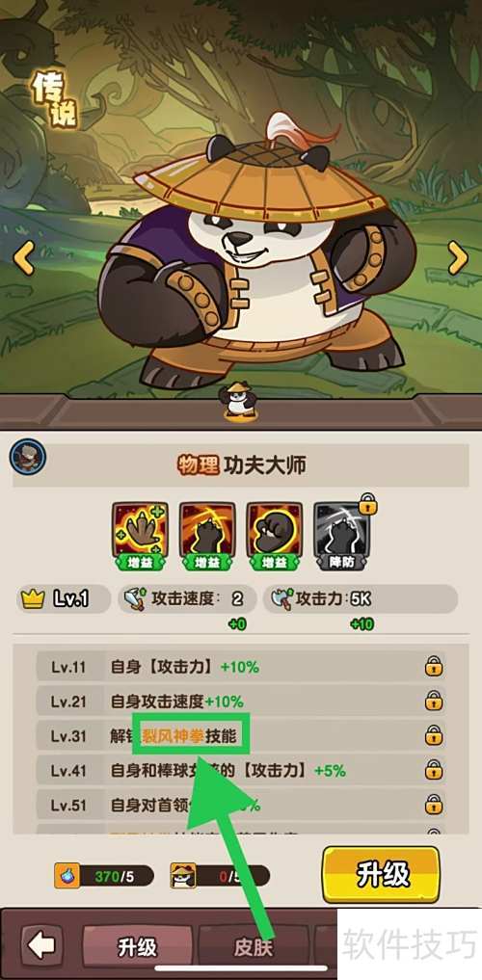Viewport: 482px width, 980px height.
Task: Tap the lock icon on the Lv.11 row
Action: pyautogui.click(x=433, y=667)
